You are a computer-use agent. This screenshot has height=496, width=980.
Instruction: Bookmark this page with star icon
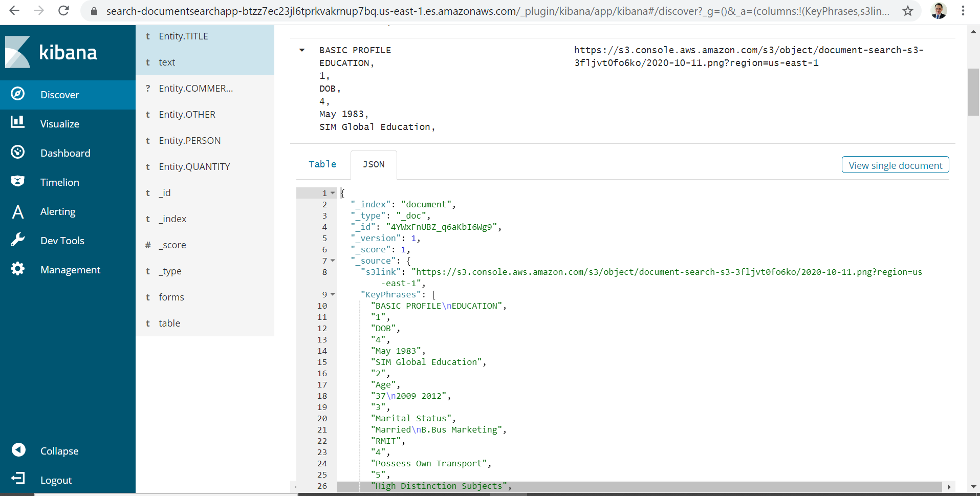click(907, 11)
